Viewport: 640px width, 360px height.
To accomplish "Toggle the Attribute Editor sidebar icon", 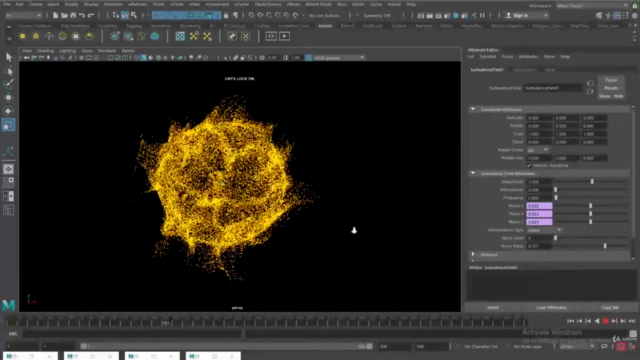I will (x=617, y=16).
